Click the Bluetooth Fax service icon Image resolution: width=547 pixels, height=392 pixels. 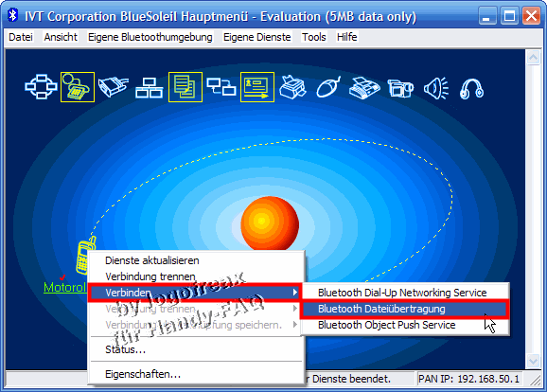click(x=364, y=88)
